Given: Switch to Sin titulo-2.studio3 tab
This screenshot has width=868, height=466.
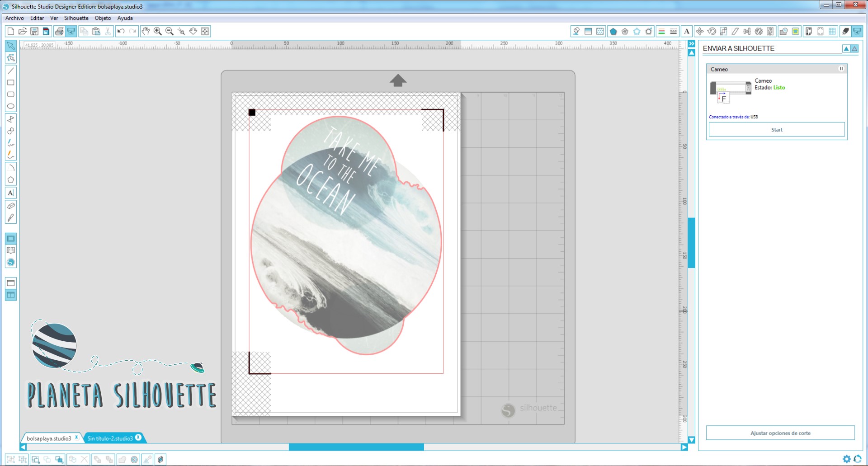Looking at the screenshot, I should pyautogui.click(x=110, y=438).
